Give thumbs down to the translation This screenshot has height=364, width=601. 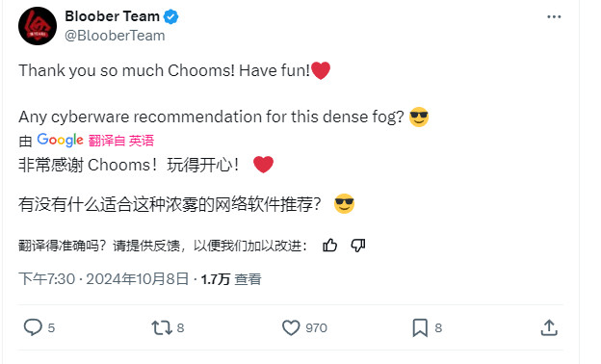[358, 246]
